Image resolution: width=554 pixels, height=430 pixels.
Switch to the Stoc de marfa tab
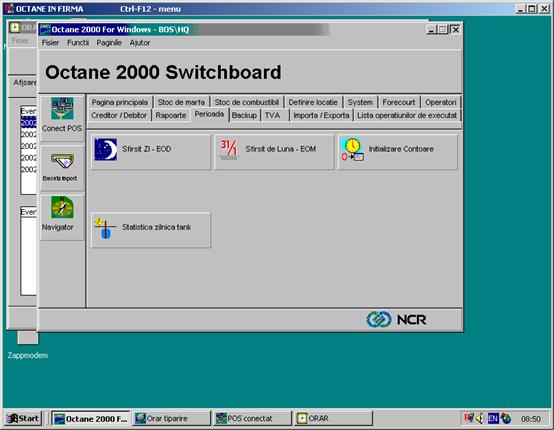tap(181, 102)
